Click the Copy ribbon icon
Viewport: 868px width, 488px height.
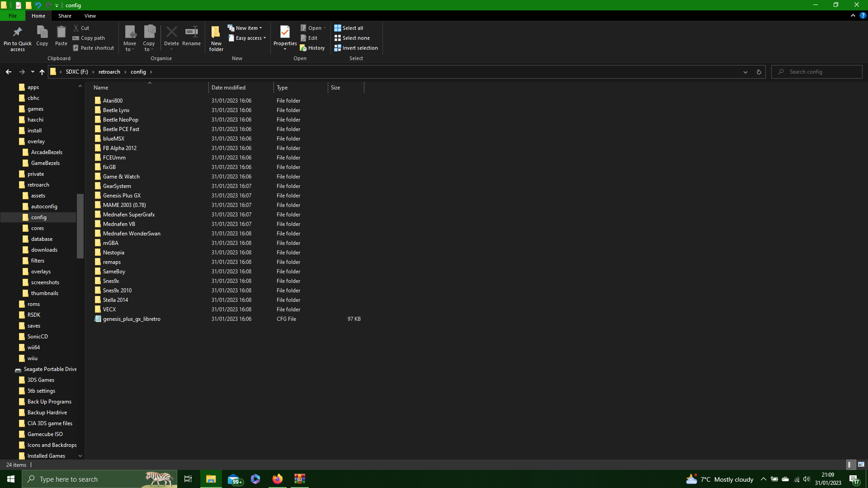[x=42, y=36]
